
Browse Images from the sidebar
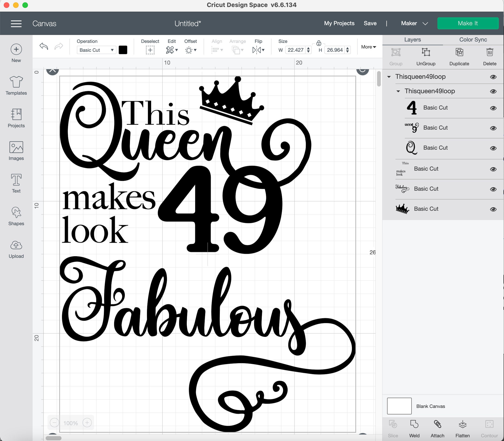pyautogui.click(x=16, y=151)
